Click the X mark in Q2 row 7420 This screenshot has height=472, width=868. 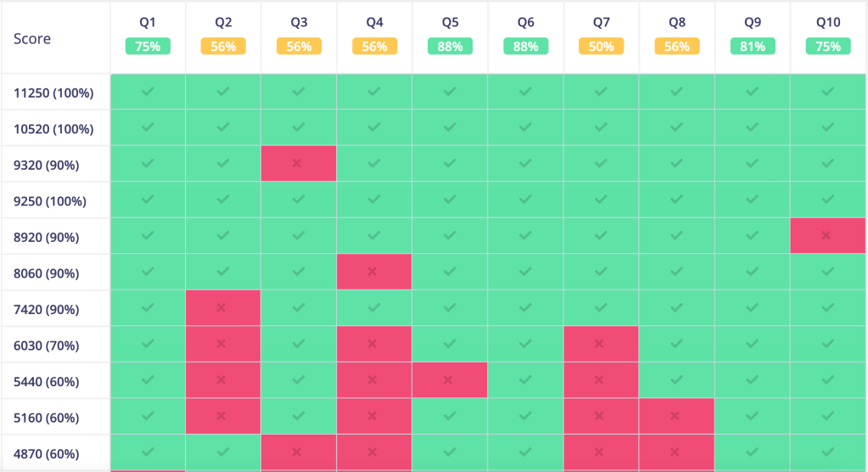[x=222, y=307]
